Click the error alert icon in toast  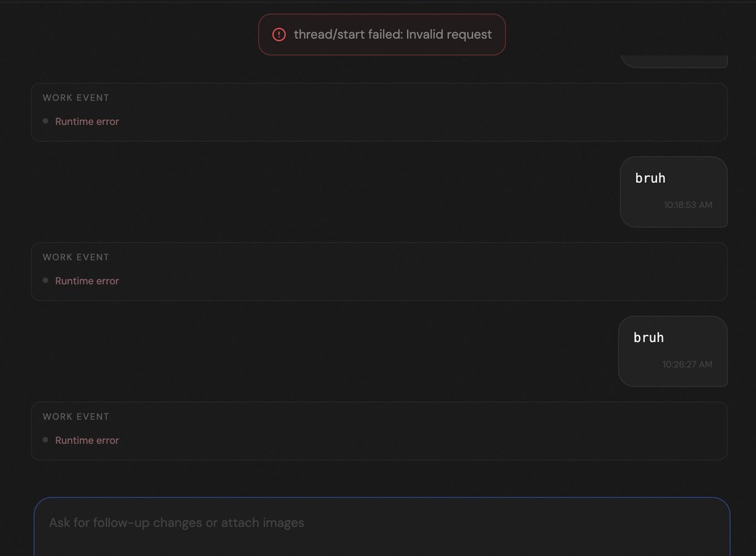click(279, 35)
